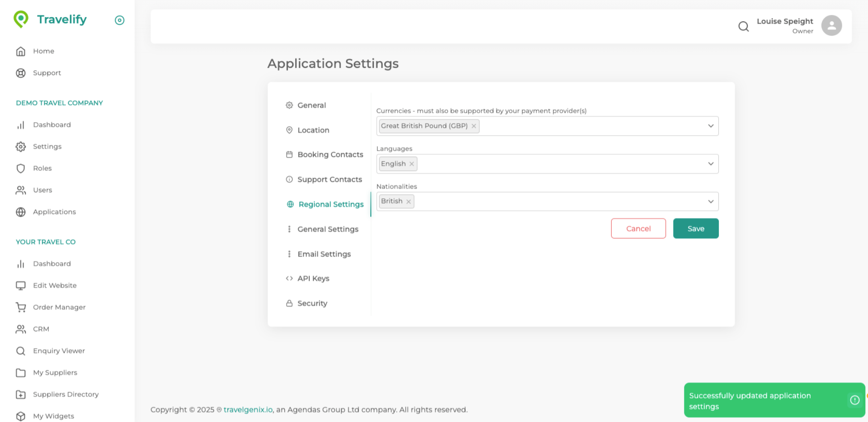Dismiss the success notification icon
This screenshot has width=868, height=422.
[x=854, y=400]
